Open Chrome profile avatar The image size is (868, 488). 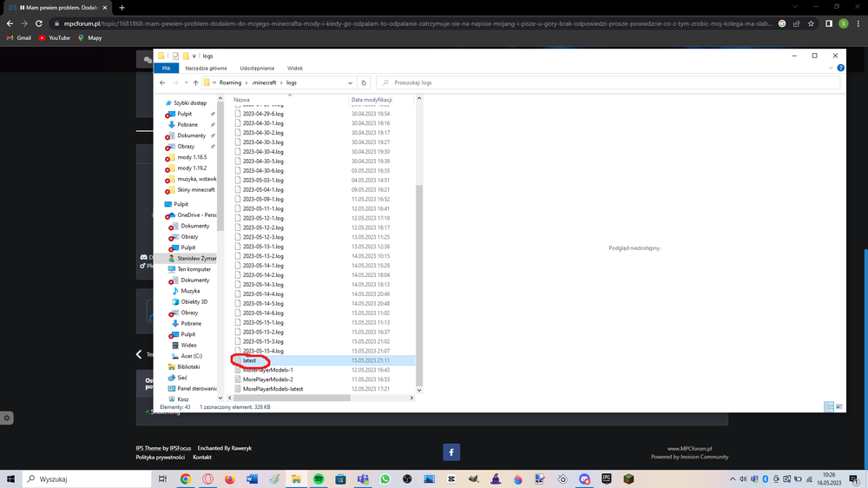844,23
